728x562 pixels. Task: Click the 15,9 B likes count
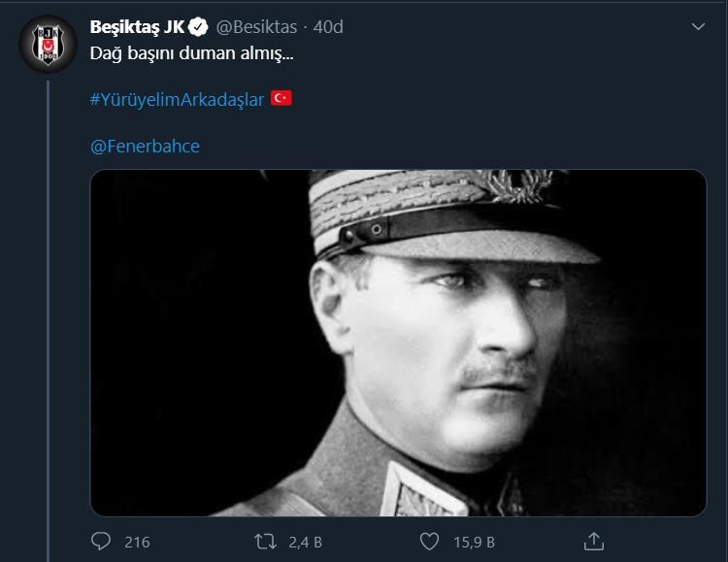476,542
